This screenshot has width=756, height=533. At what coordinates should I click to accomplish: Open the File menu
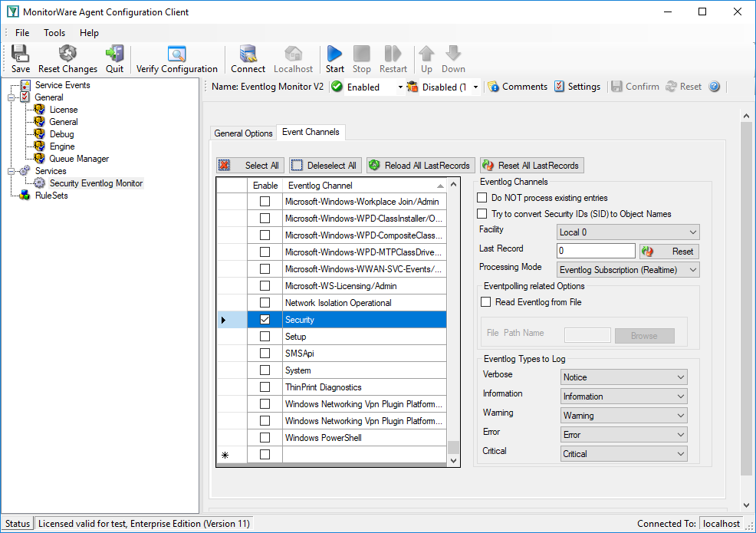pyautogui.click(x=22, y=33)
